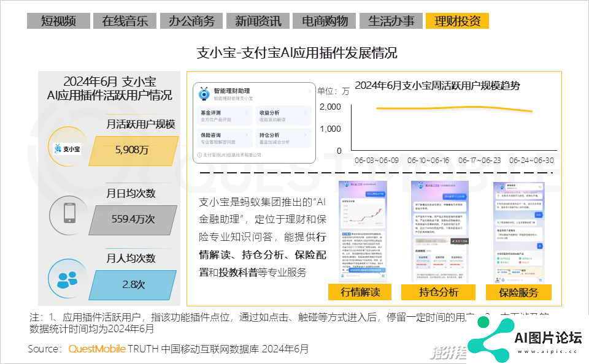This screenshot has height=364, width=589.
Task: Open the 持仓分析 card in assistant panel
Action: (283, 138)
